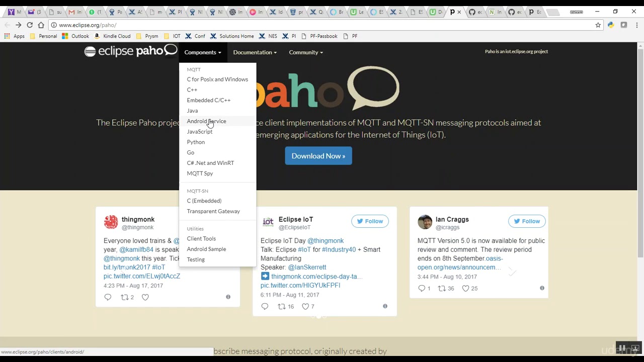Open Ian Craggs profile avatar
Viewport: 644px width, 362px height.
[425, 222]
